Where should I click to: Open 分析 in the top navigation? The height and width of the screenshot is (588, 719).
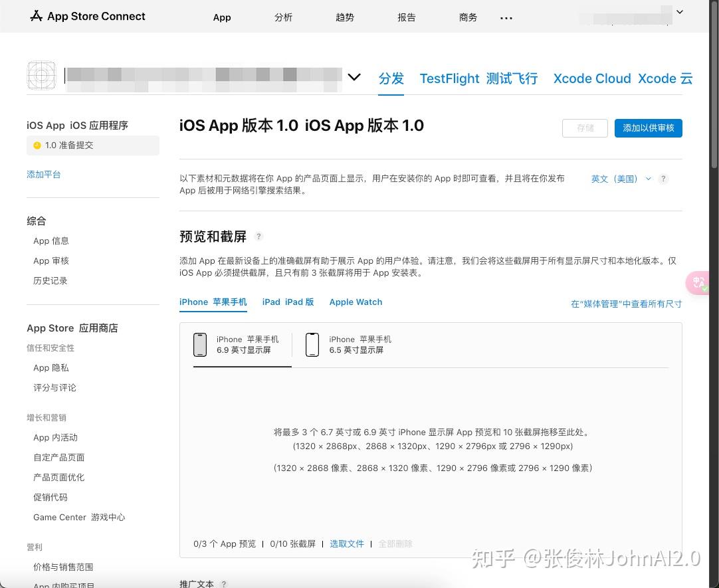click(x=284, y=17)
